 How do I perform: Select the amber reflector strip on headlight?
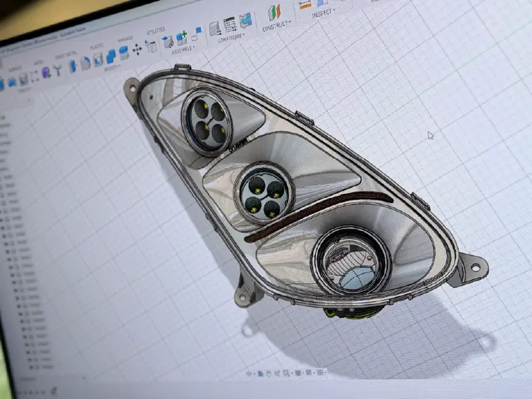(319, 216)
